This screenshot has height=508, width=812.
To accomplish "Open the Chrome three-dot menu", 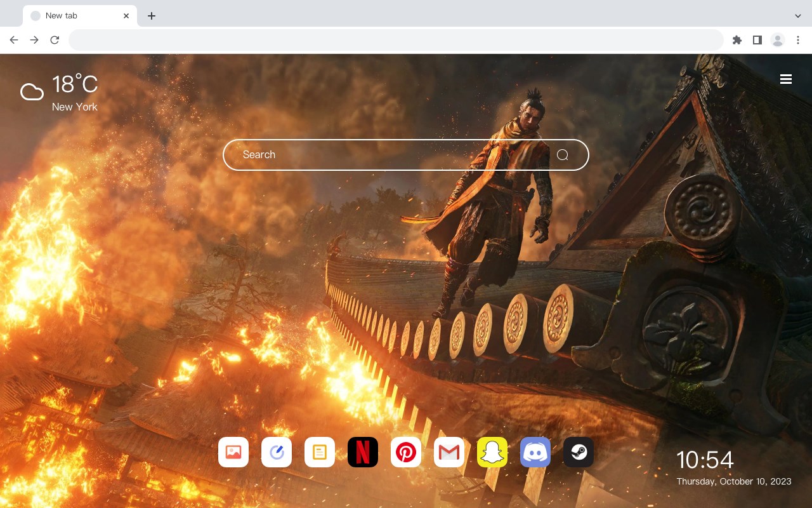I will 798,40.
